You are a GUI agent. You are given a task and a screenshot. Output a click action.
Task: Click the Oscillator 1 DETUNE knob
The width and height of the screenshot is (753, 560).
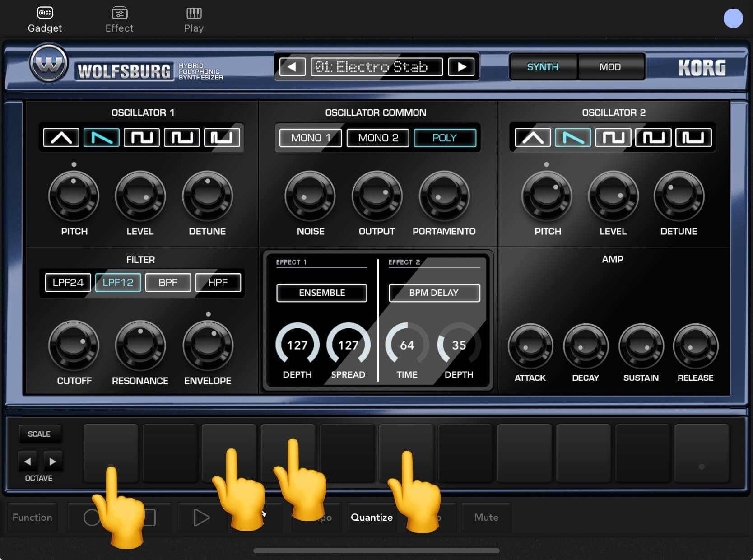click(x=207, y=196)
